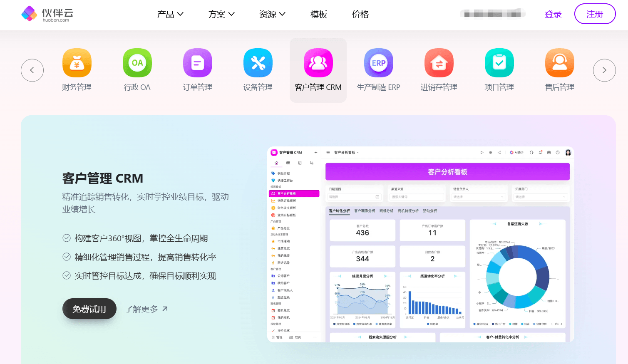Open the 财务管理 money bag icon

tap(77, 63)
